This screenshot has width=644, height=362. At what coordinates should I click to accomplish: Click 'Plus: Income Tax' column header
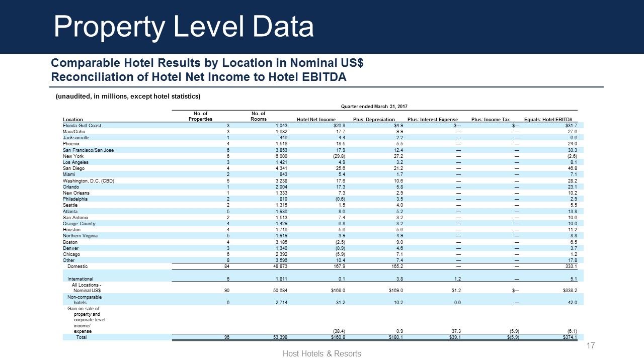(x=490, y=119)
